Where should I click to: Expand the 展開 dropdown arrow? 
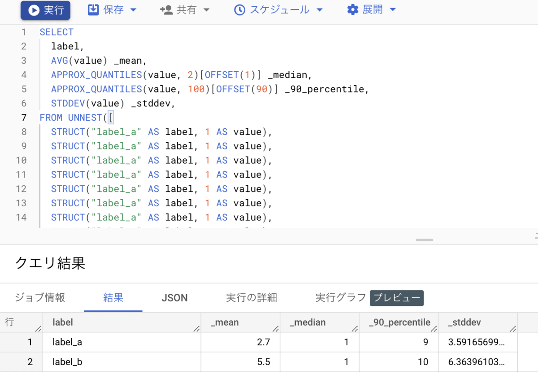point(393,10)
